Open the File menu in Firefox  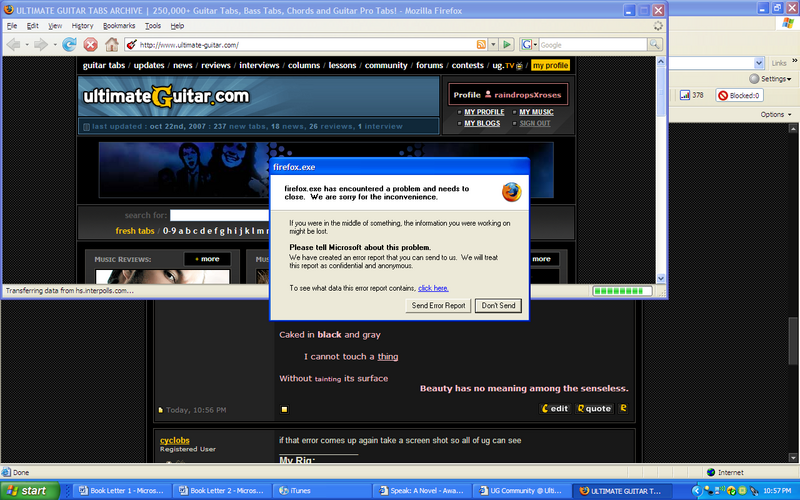coord(12,26)
